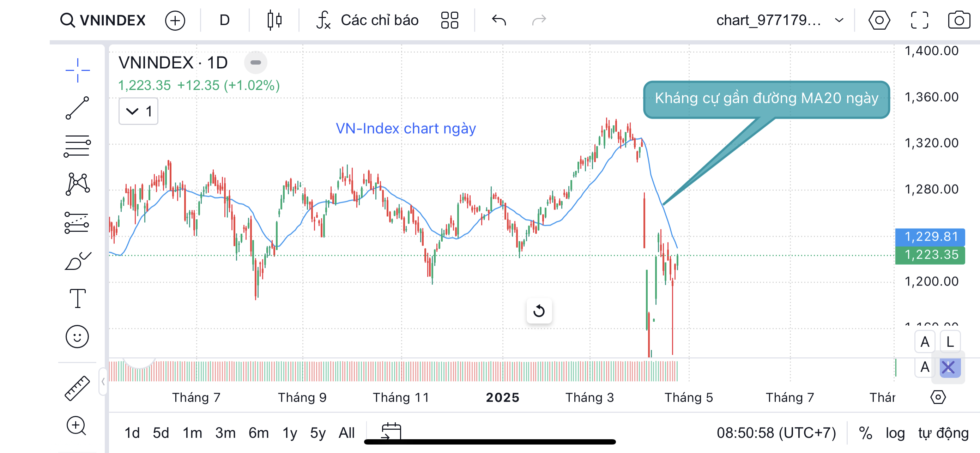Screen dimensions: 980x453
Task: Select the ruler measure tool
Action: (x=77, y=388)
